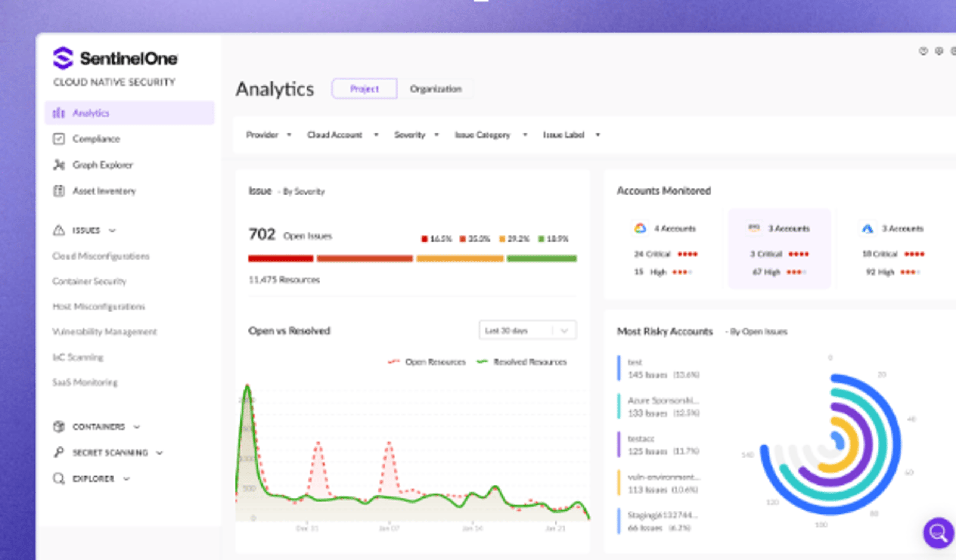Click the SentinelOne logo icon
This screenshot has height=560, width=956.
[x=63, y=58]
